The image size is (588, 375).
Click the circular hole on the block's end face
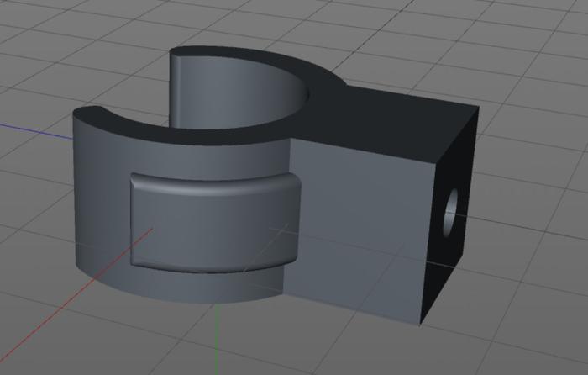point(451,212)
